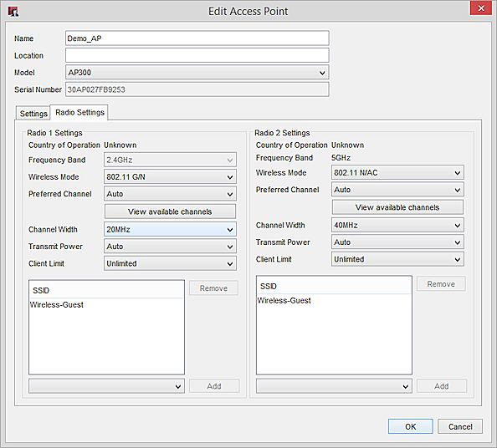Screen dimensions: 497x448
Task: Open Radio 1 Channel Width 20MHz dropdown
Action: (x=170, y=230)
